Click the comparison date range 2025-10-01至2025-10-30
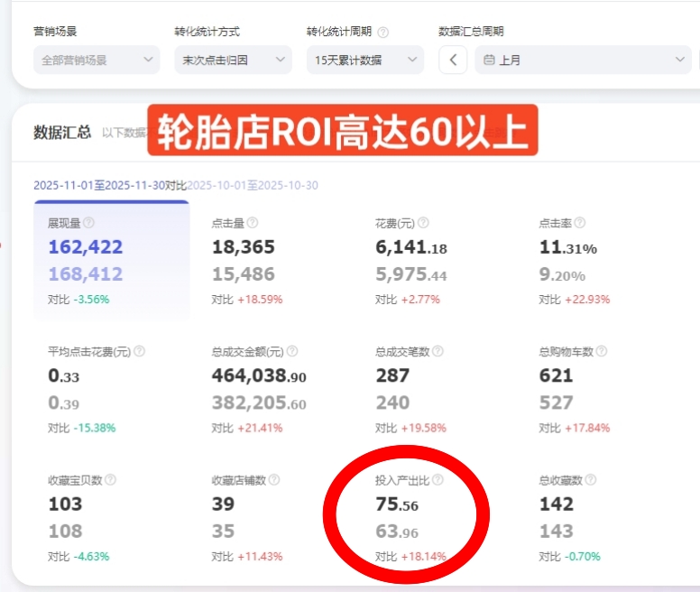 point(253,185)
